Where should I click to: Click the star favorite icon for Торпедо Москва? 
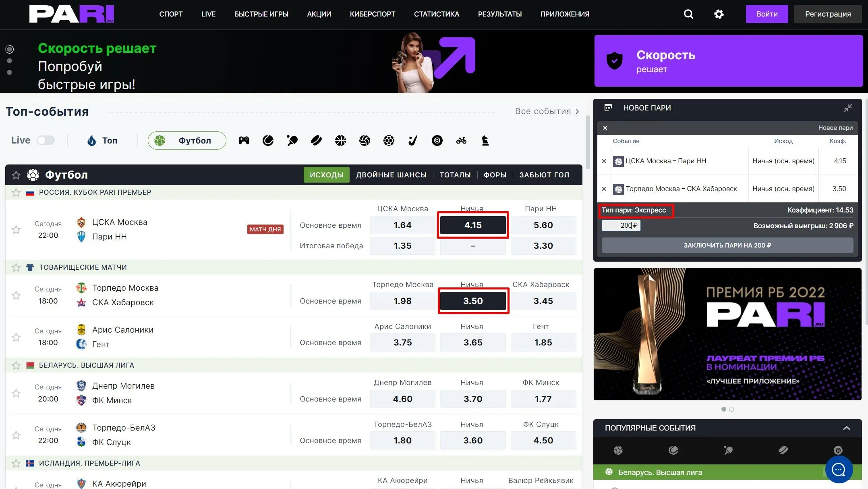(x=15, y=295)
